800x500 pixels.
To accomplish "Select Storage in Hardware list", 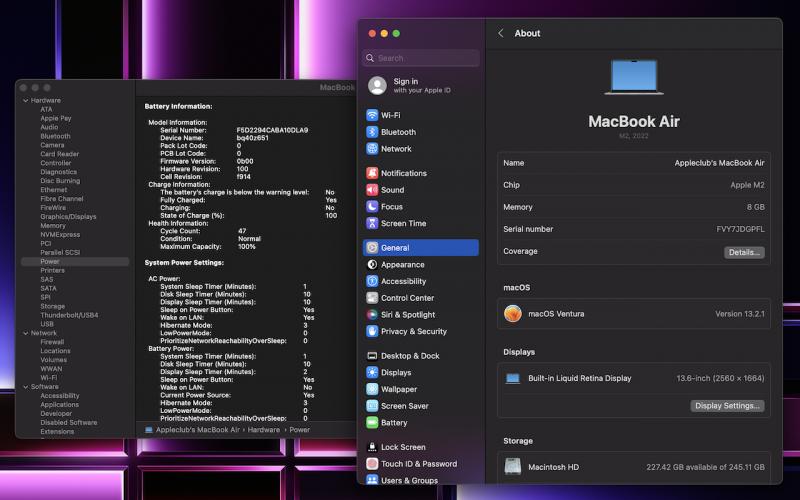I will (53, 306).
